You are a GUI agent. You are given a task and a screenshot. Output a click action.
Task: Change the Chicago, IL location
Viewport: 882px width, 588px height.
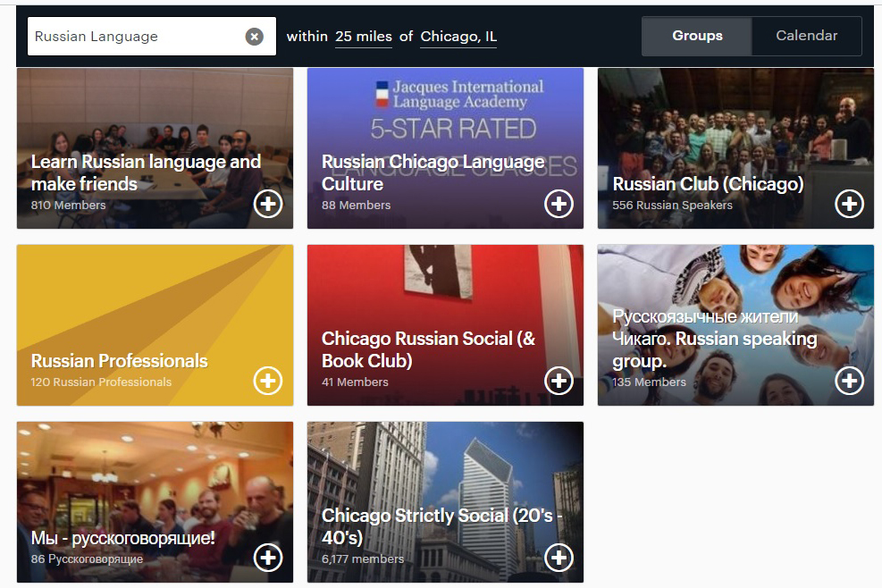(x=458, y=37)
